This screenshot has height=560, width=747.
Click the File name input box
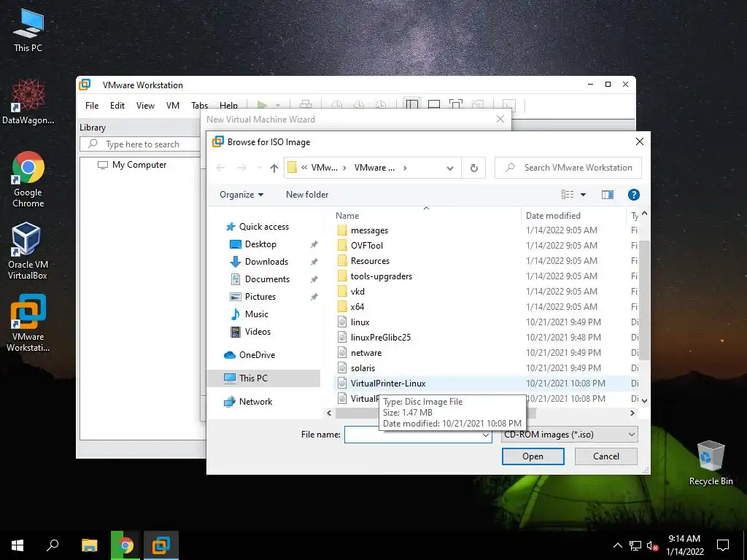pyautogui.click(x=418, y=435)
